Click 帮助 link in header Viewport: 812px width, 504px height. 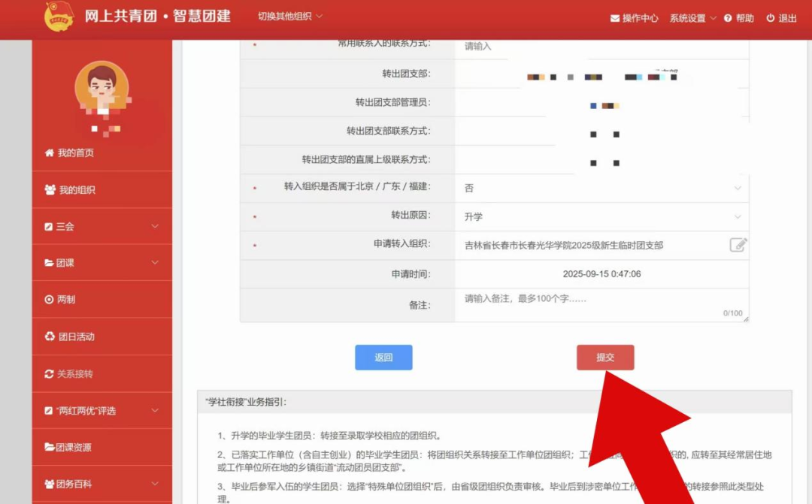pyautogui.click(x=744, y=18)
